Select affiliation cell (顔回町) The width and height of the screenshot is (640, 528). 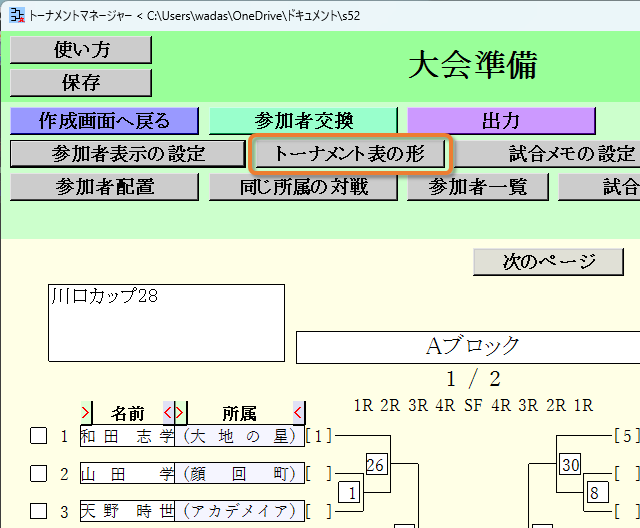click(x=240, y=473)
